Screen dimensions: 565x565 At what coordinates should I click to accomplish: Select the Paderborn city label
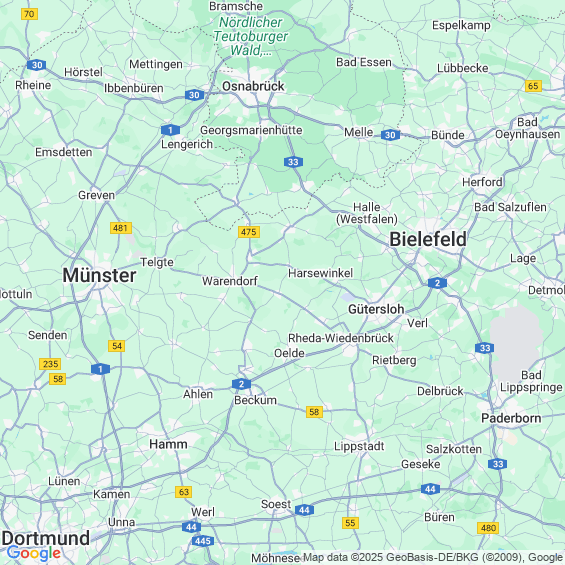pyautogui.click(x=511, y=418)
